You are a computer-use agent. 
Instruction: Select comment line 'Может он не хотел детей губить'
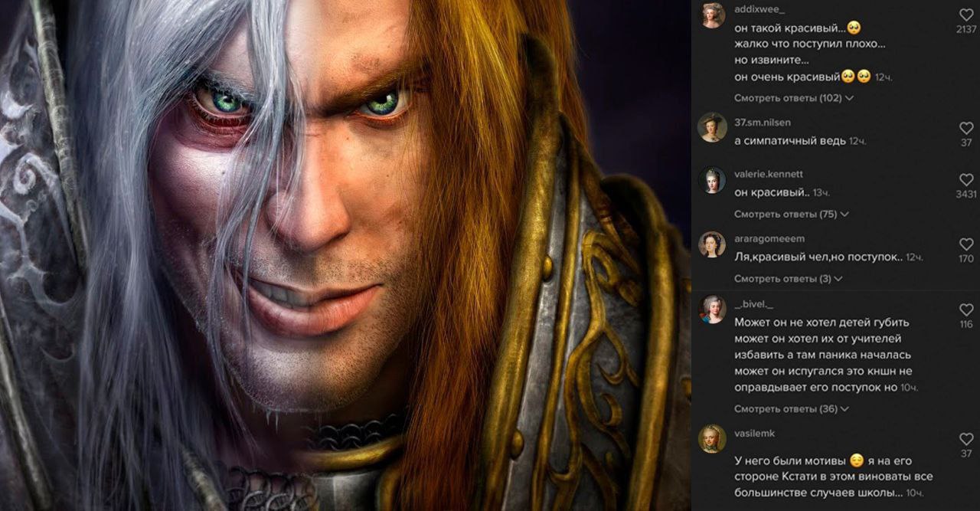822,323
